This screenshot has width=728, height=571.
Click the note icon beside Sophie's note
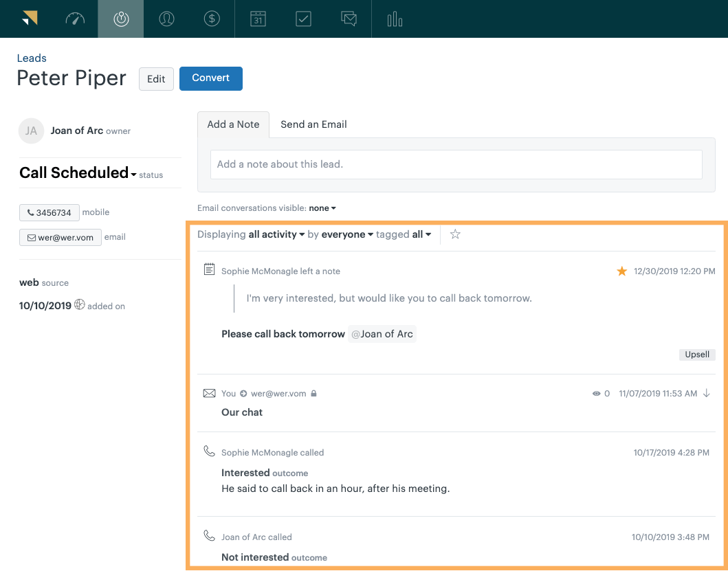click(x=210, y=269)
